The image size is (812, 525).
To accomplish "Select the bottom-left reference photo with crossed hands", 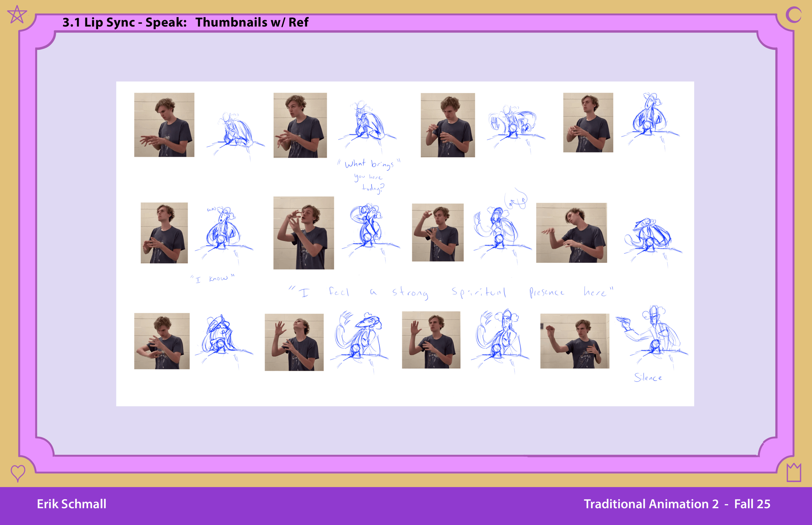I will (162, 341).
